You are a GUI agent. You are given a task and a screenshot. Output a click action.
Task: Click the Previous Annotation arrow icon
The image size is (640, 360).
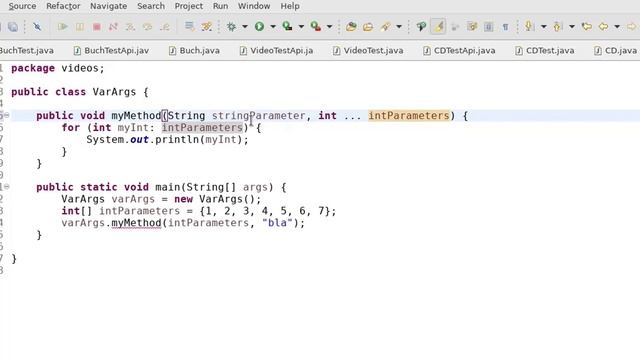click(x=557, y=27)
